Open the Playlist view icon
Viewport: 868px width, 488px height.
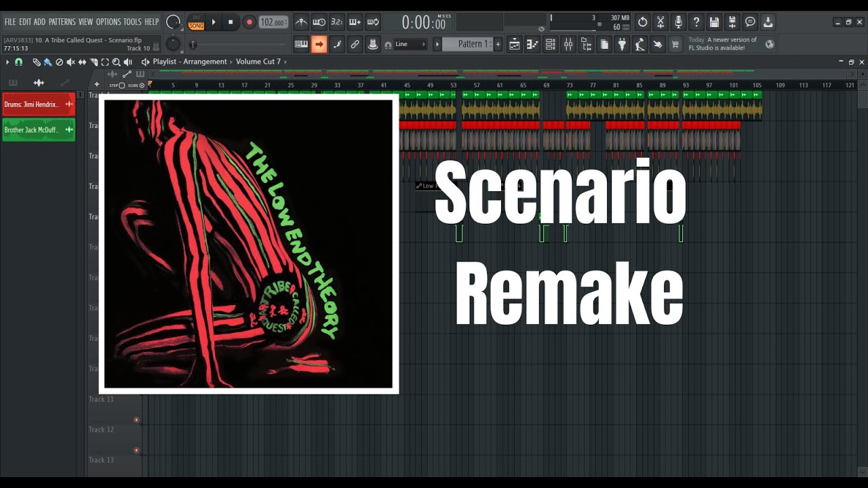(515, 44)
